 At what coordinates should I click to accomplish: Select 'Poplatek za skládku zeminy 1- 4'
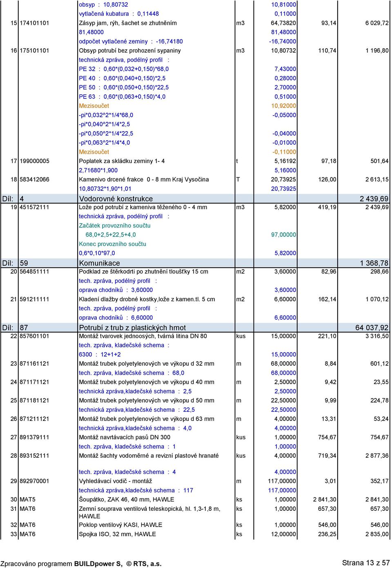point(122,161)
